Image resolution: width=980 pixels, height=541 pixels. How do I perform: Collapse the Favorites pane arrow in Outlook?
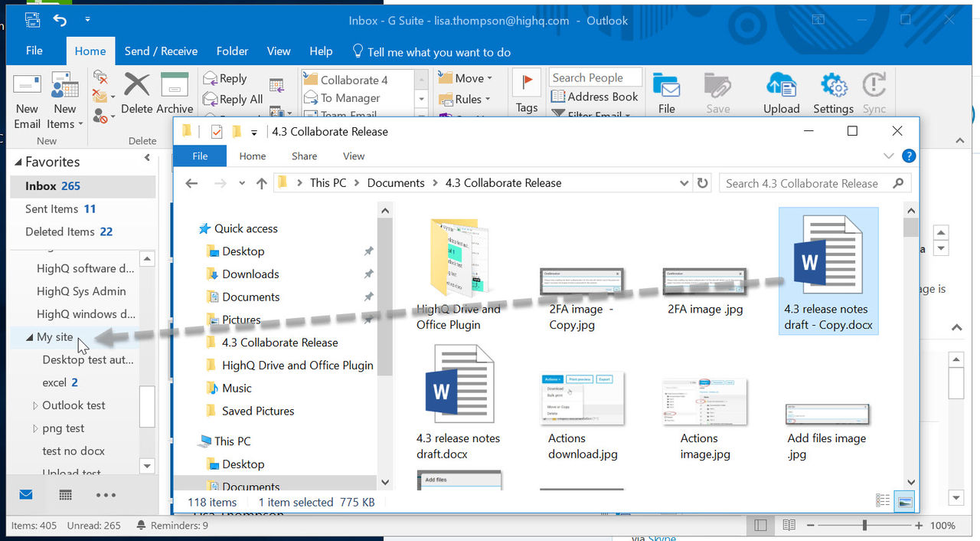pyautogui.click(x=147, y=158)
